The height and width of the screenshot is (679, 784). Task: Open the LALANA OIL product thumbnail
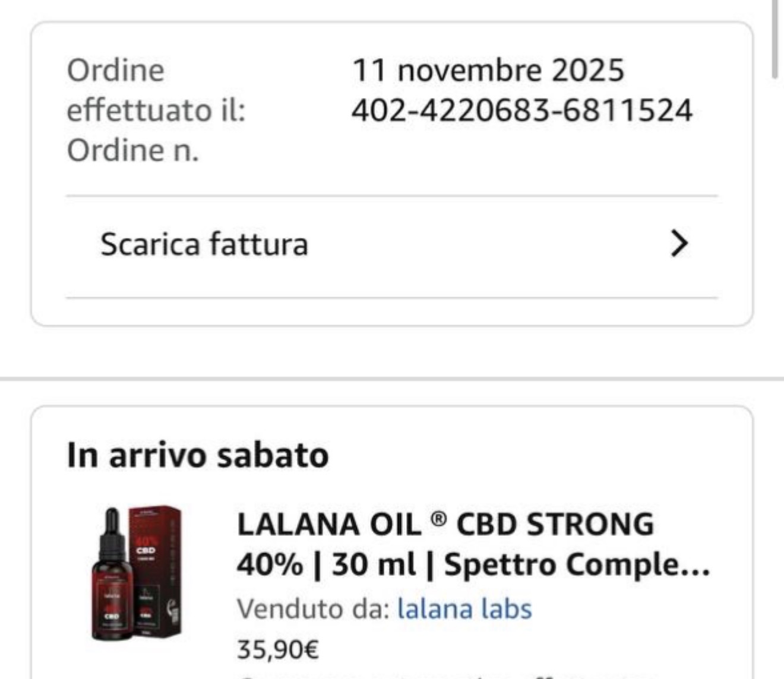click(x=137, y=573)
